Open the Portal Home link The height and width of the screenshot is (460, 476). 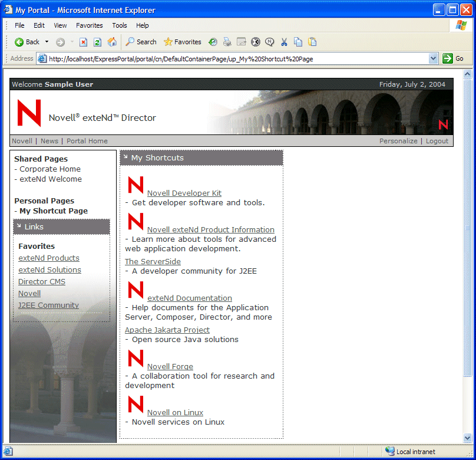coord(87,141)
